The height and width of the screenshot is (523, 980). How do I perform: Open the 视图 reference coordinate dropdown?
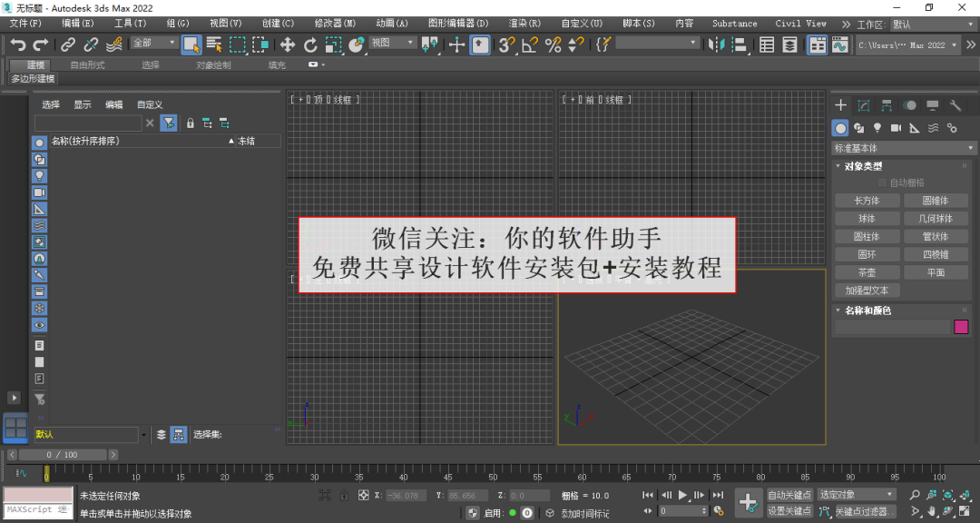tap(393, 43)
